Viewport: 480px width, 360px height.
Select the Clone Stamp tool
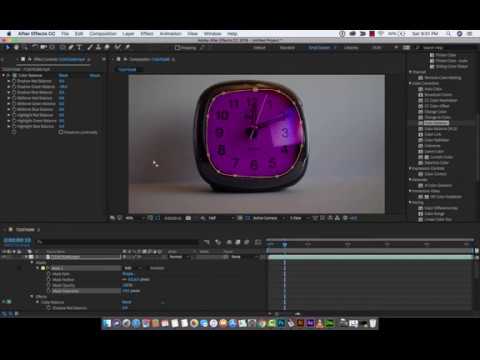pos(98,48)
